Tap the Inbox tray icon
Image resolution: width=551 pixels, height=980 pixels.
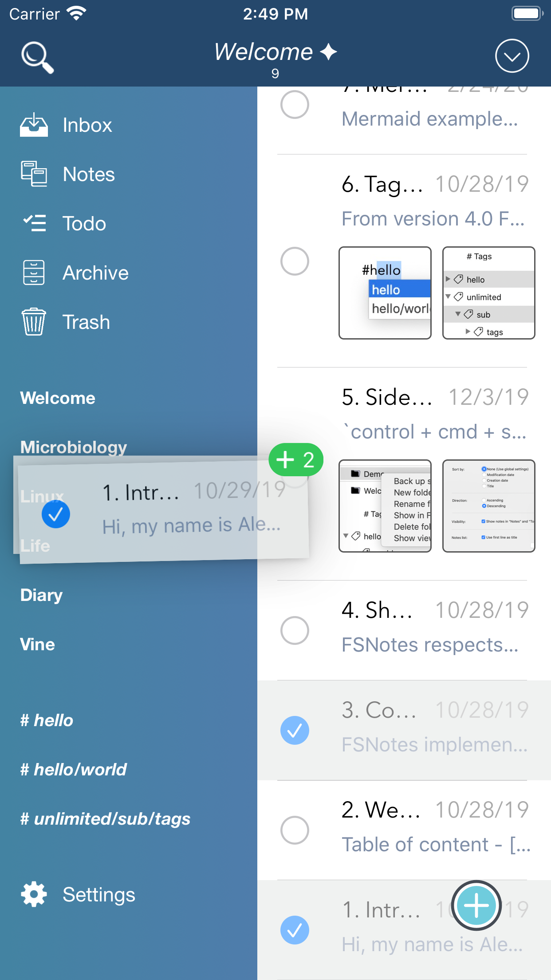34,125
